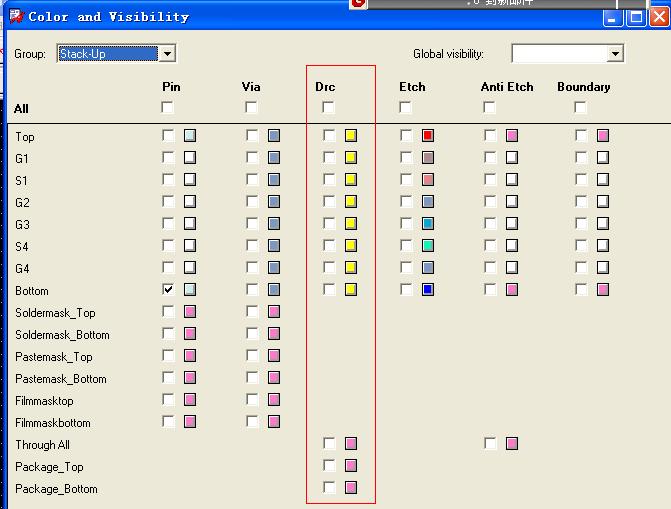The height and width of the screenshot is (509, 671).
Task: Click the pink Anti Etch swatch for Top
Action: (x=512, y=135)
